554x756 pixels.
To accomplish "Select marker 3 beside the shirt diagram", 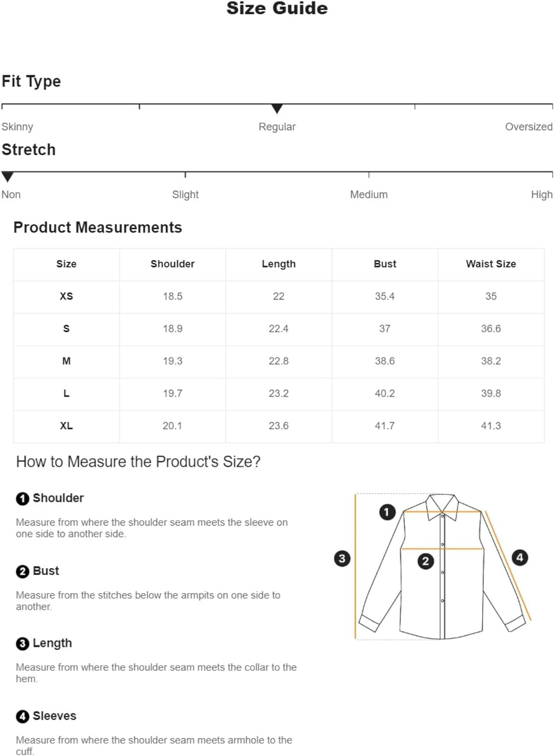I will tap(342, 558).
